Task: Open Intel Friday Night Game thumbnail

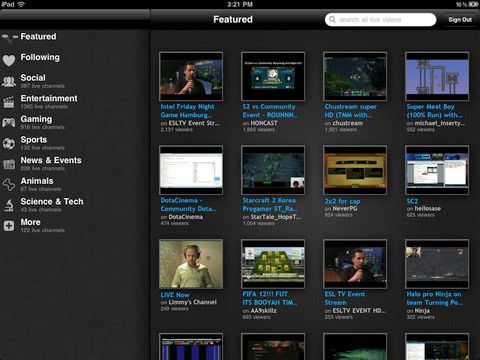Action: [191, 76]
